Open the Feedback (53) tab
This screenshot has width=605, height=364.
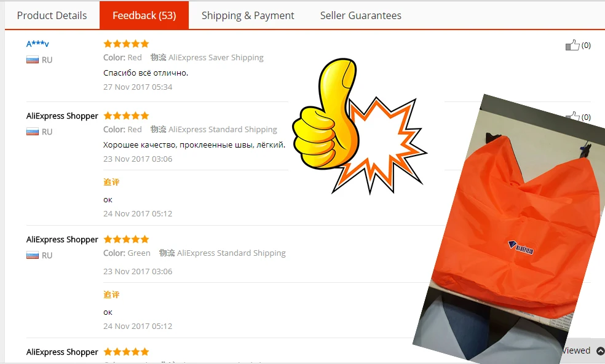pos(144,15)
